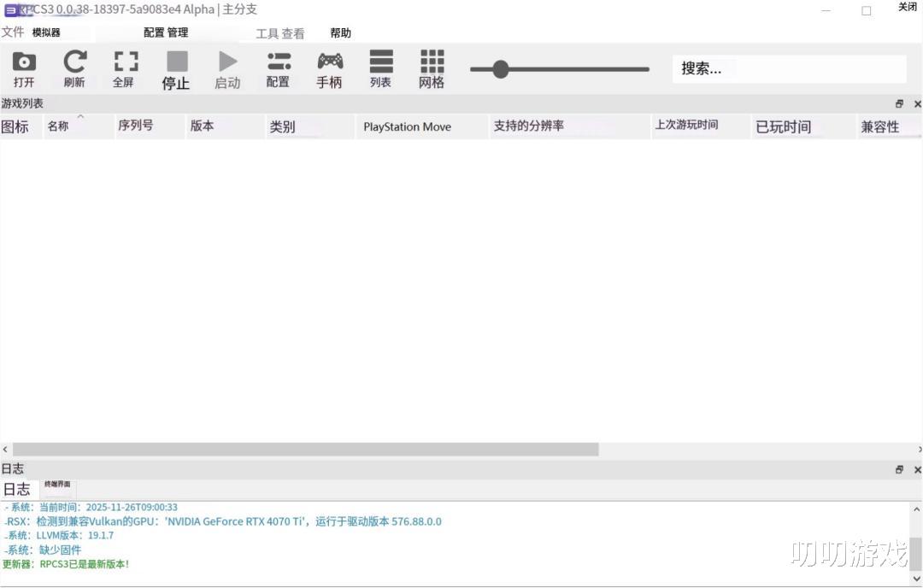
Task: Sort by PlayStation Move column header
Action: (422, 126)
